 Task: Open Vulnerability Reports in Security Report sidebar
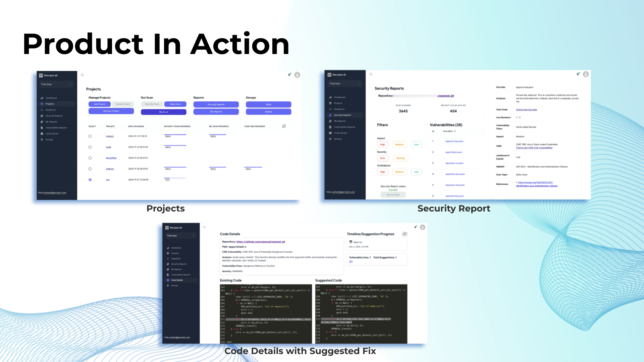click(344, 127)
